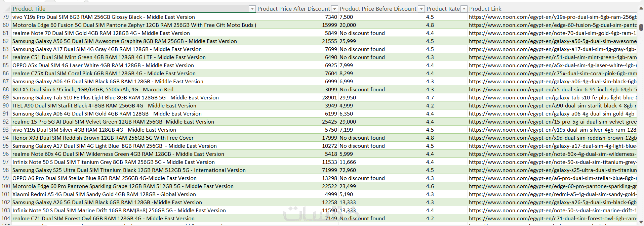Viewport: 644px width, 226px height.
Task: Click the Motorola Edge 60 Pro title cell
Action: pos(123,186)
